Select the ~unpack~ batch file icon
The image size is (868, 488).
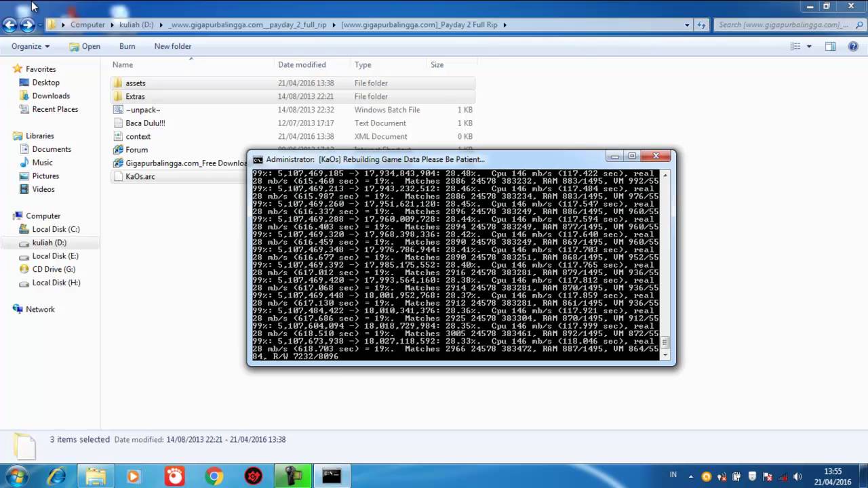pos(118,110)
